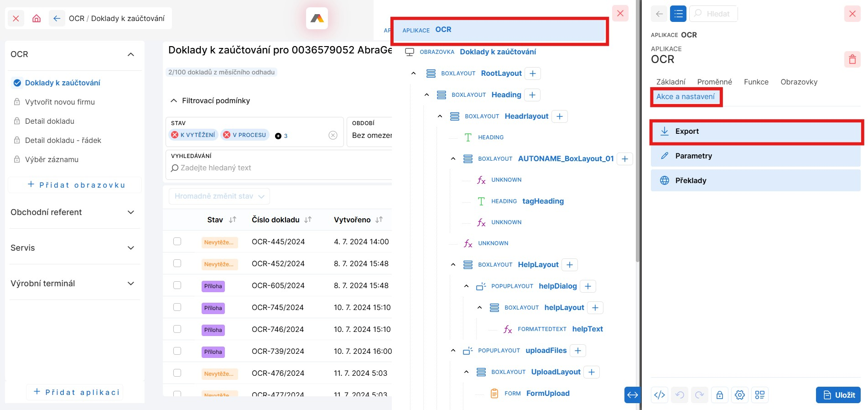The height and width of the screenshot is (410, 868).
Task: Check the row for OCR-452/2024
Action: 177,263
